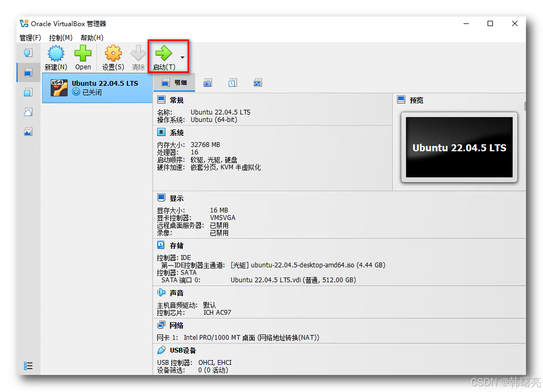Switch to the Snapshots camera tab
Image resolution: width=543 pixels, height=392 pixels.
(x=207, y=83)
